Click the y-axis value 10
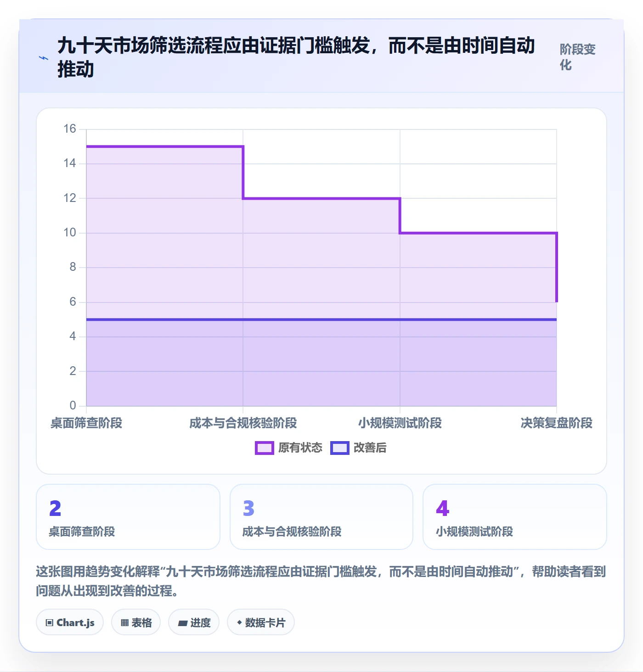The height and width of the screenshot is (672, 643). click(x=70, y=233)
